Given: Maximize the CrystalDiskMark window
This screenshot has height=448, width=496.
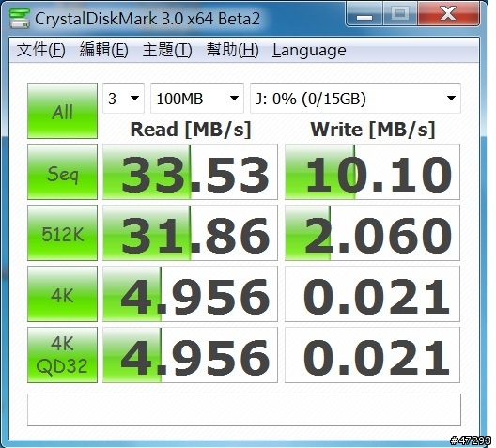Looking at the screenshot, I should (x=400, y=14).
